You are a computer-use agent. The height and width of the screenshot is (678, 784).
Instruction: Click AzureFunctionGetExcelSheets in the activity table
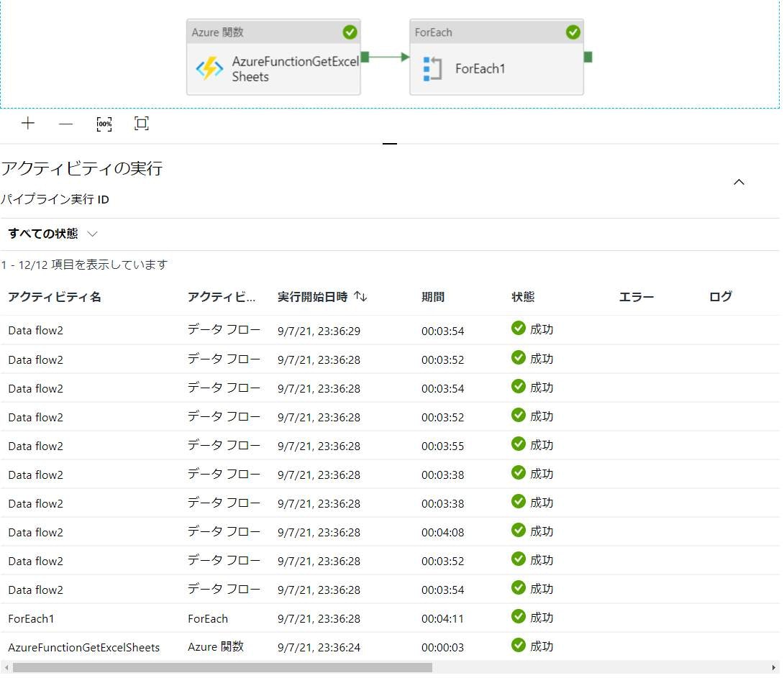[83, 648]
